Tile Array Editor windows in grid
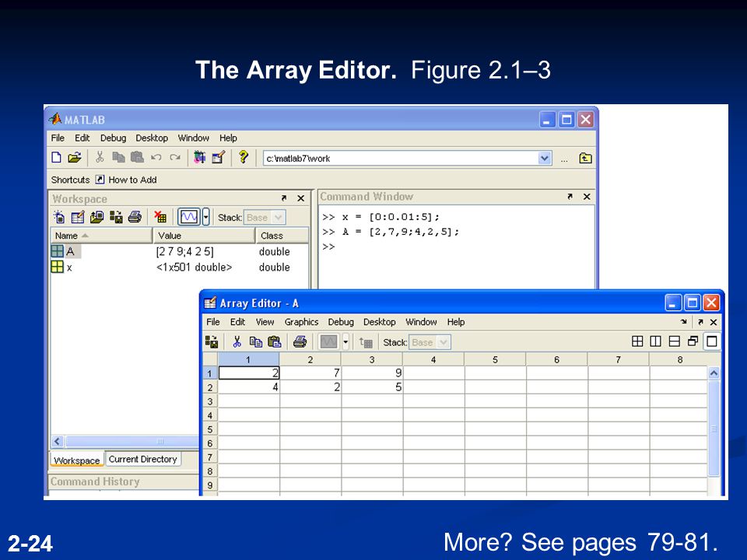747x560 pixels. pyautogui.click(x=637, y=341)
